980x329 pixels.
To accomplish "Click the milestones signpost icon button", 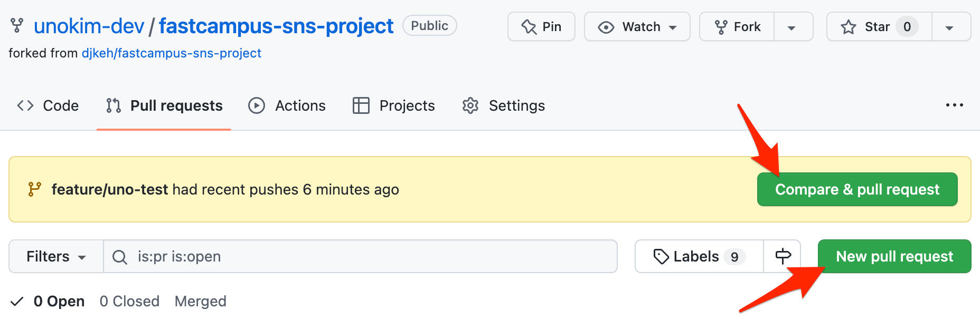I will coord(783,256).
